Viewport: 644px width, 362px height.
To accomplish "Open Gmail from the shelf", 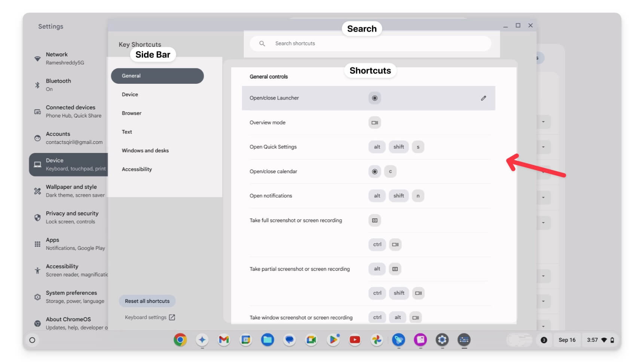I will tap(224, 340).
